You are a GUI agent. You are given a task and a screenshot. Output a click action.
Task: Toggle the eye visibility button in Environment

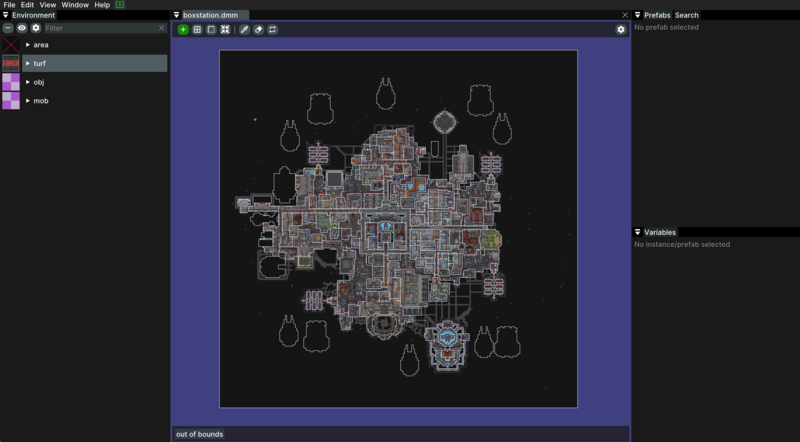click(22, 28)
